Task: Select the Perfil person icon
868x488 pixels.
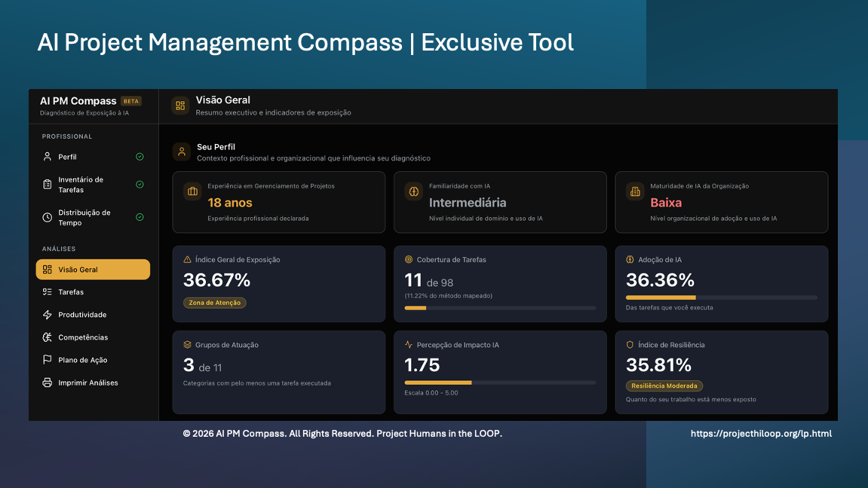Action: (47, 157)
